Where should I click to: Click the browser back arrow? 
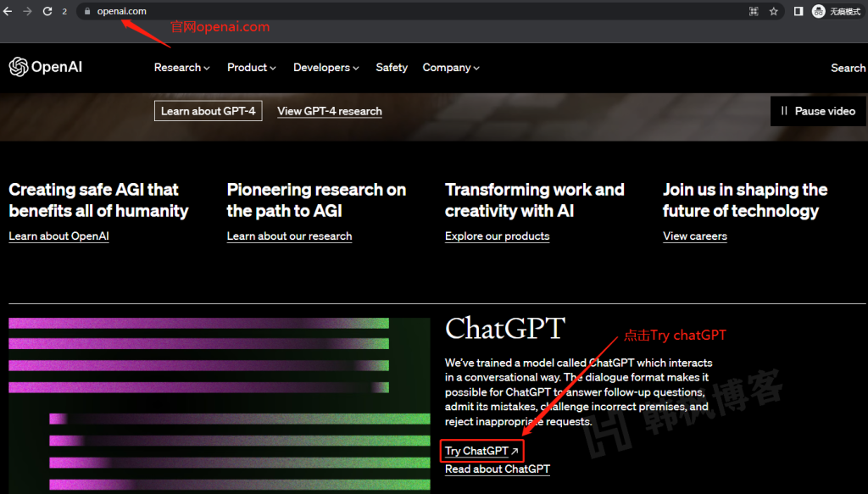pos(8,11)
